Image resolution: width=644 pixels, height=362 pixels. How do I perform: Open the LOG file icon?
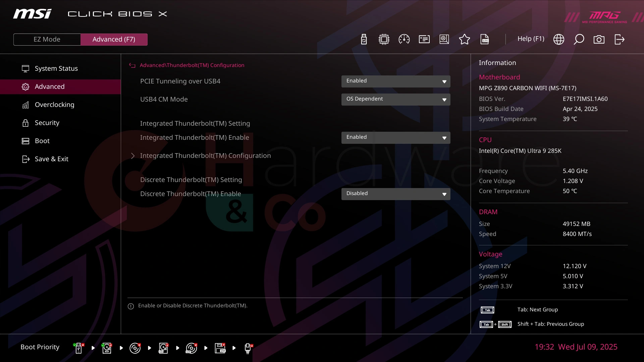click(x=485, y=39)
